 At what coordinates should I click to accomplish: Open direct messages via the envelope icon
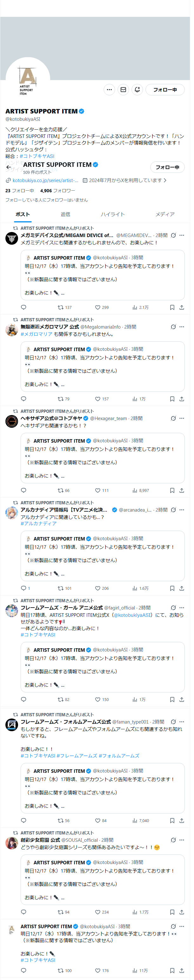123,90
